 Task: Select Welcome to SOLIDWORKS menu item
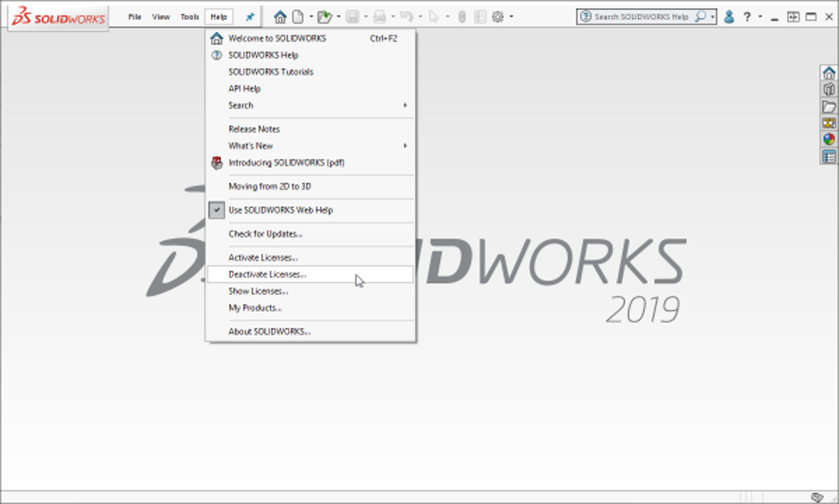[310, 38]
